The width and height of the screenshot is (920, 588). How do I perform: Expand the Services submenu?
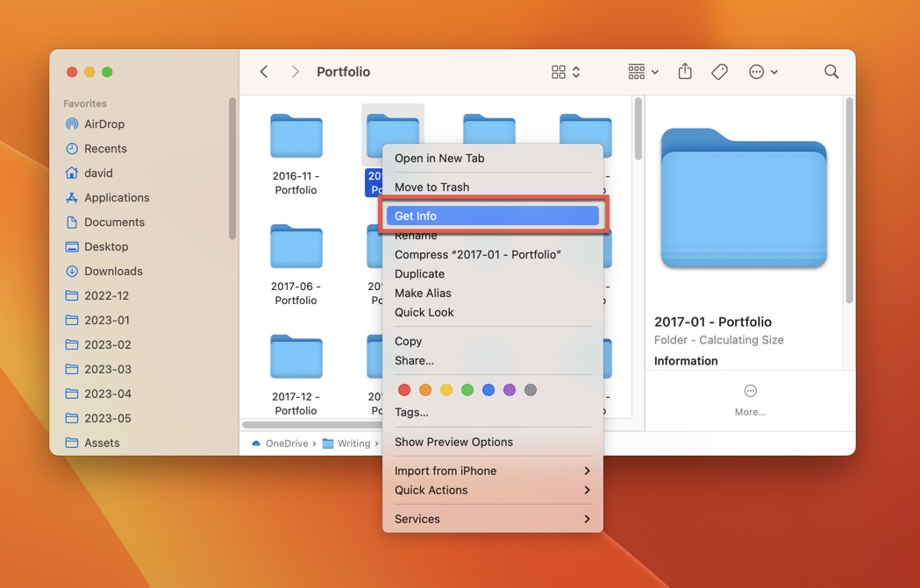coord(491,519)
